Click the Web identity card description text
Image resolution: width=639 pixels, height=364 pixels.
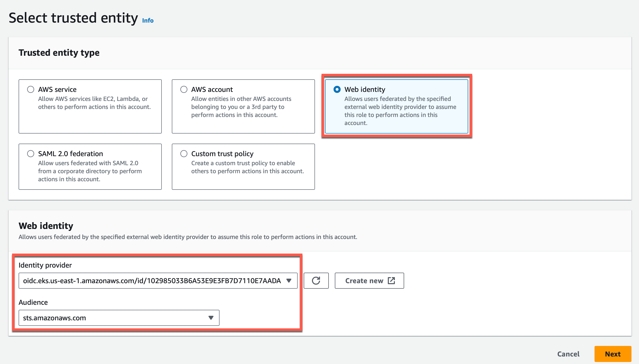[x=400, y=111]
